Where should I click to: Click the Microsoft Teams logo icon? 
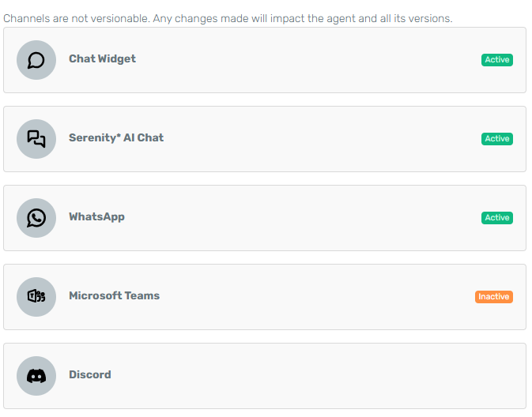click(x=36, y=297)
